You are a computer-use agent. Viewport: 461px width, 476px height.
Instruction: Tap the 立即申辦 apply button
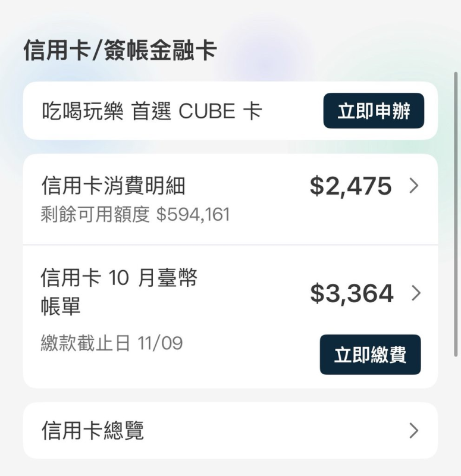(374, 111)
